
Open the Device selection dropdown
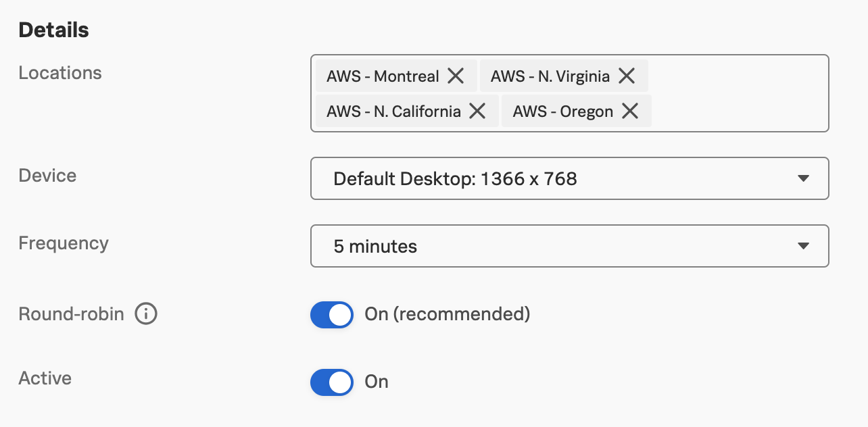coord(569,178)
